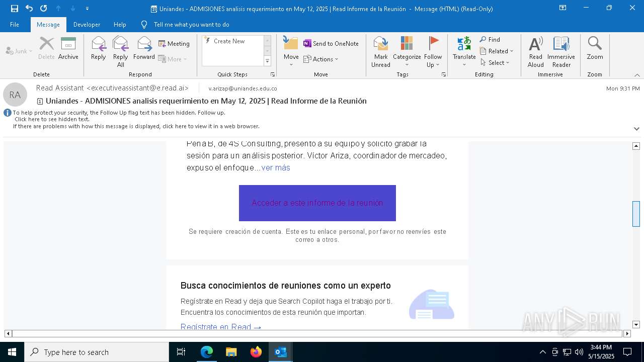644x362 pixels.
Task: Click recipient v.arizap@uniandes.edu.co
Action: [243, 88]
